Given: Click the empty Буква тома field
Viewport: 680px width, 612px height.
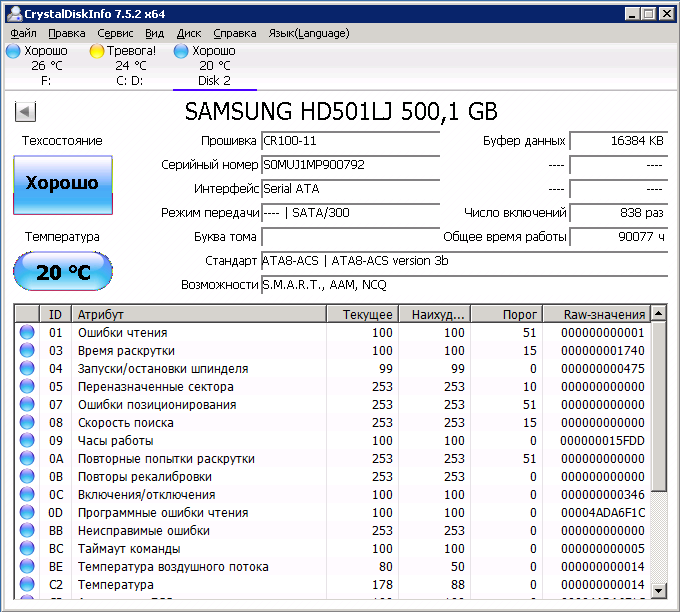Looking at the screenshot, I should 350,237.
